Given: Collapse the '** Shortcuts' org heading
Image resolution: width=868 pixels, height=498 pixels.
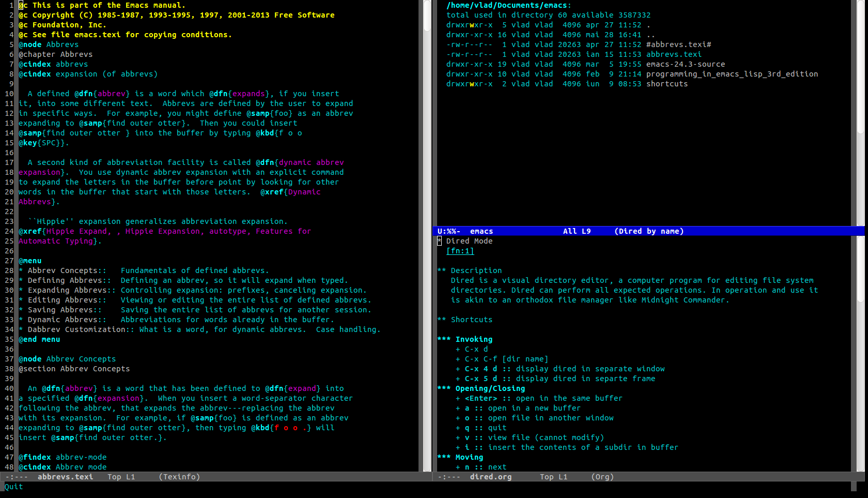Looking at the screenshot, I should click(465, 320).
